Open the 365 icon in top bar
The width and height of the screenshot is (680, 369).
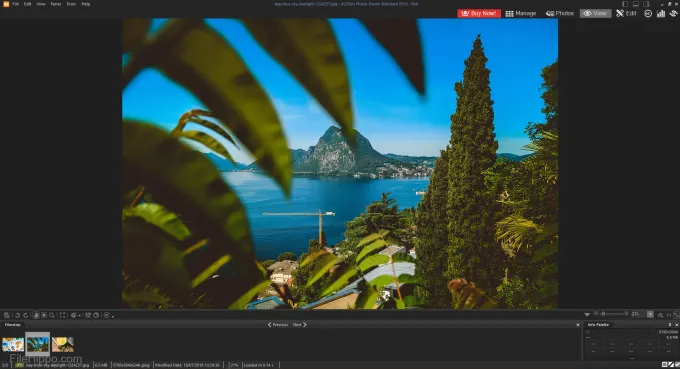[x=648, y=13]
